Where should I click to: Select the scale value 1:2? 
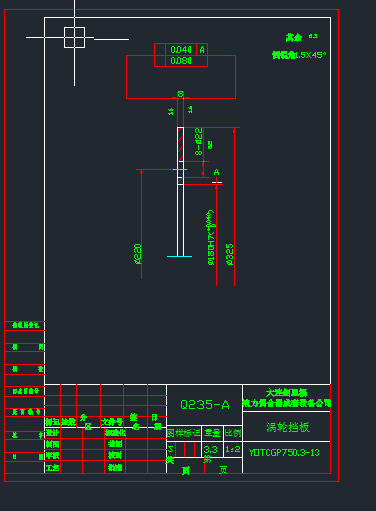[x=233, y=449]
